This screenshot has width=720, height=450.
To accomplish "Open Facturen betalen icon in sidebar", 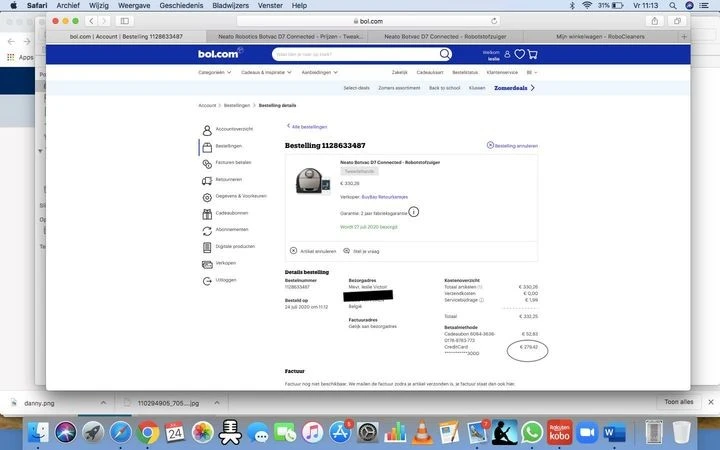I will click(207, 164).
